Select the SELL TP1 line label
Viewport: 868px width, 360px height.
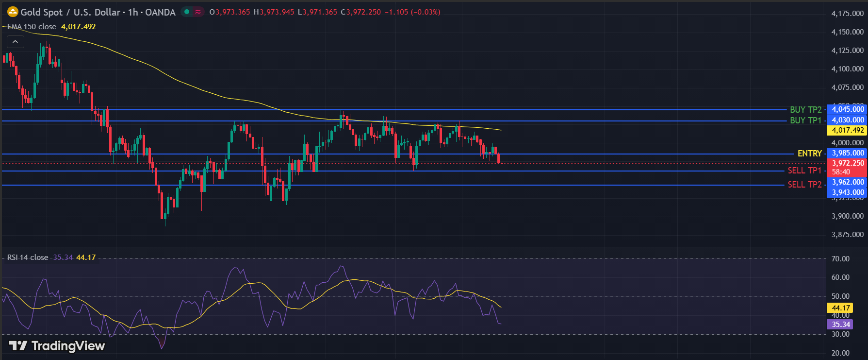pyautogui.click(x=804, y=171)
